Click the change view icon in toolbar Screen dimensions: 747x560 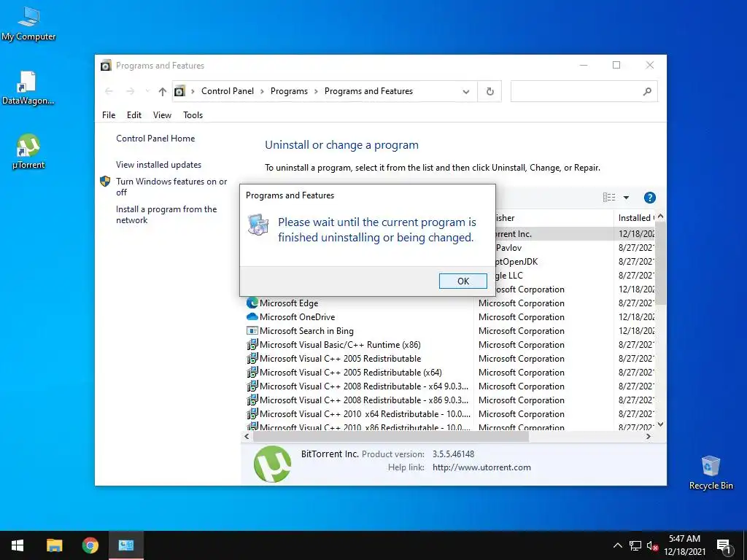point(609,197)
